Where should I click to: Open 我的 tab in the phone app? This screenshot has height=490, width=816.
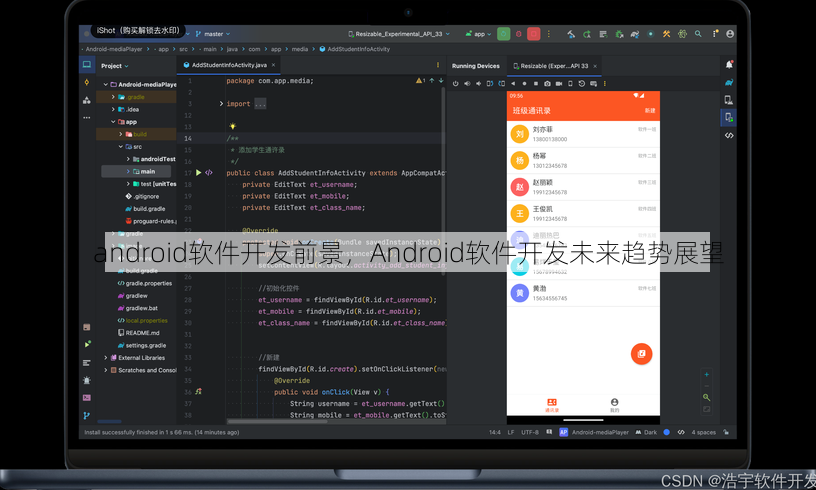coord(615,405)
